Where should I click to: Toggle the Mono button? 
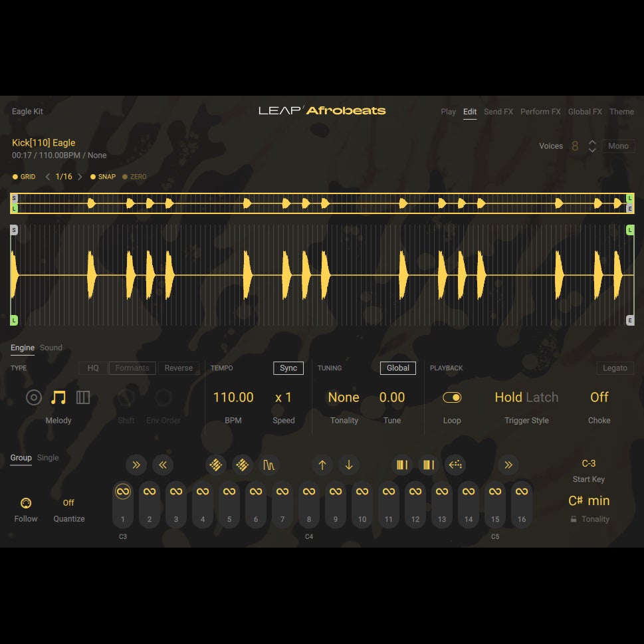pos(618,146)
